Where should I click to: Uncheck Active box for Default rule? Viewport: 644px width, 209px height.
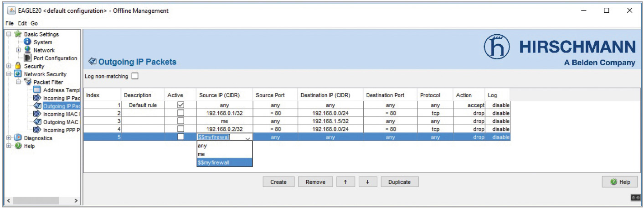pyautogui.click(x=180, y=105)
